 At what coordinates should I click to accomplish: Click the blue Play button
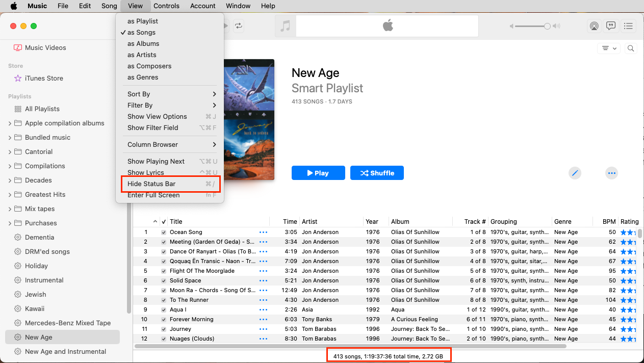tap(318, 173)
